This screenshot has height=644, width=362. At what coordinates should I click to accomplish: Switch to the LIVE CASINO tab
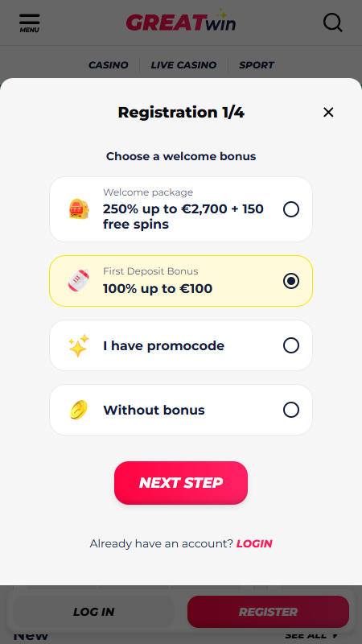coord(183,65)
